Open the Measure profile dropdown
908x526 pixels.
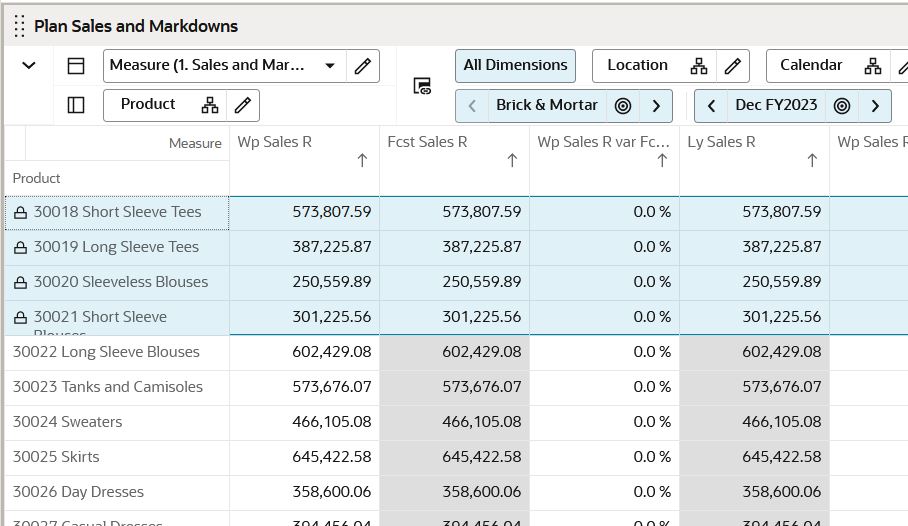[330, 65]
